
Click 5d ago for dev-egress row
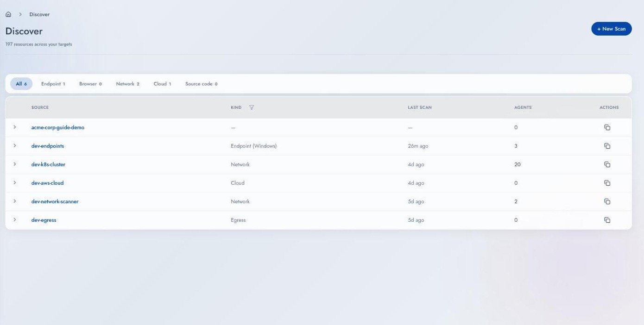tap(416, 220)
